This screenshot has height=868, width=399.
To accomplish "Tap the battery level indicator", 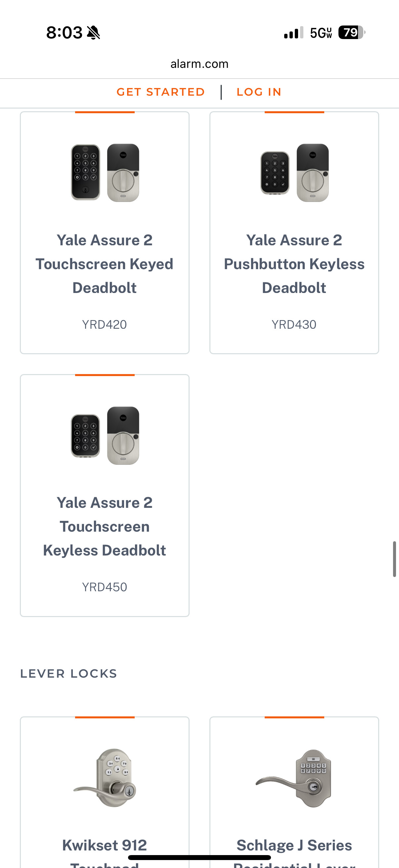I will click(351, 33).
